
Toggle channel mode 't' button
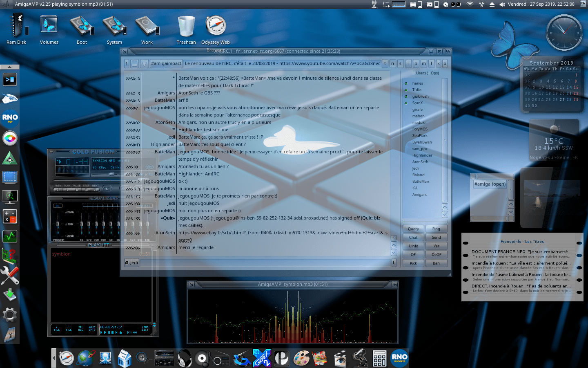(385, 63)
